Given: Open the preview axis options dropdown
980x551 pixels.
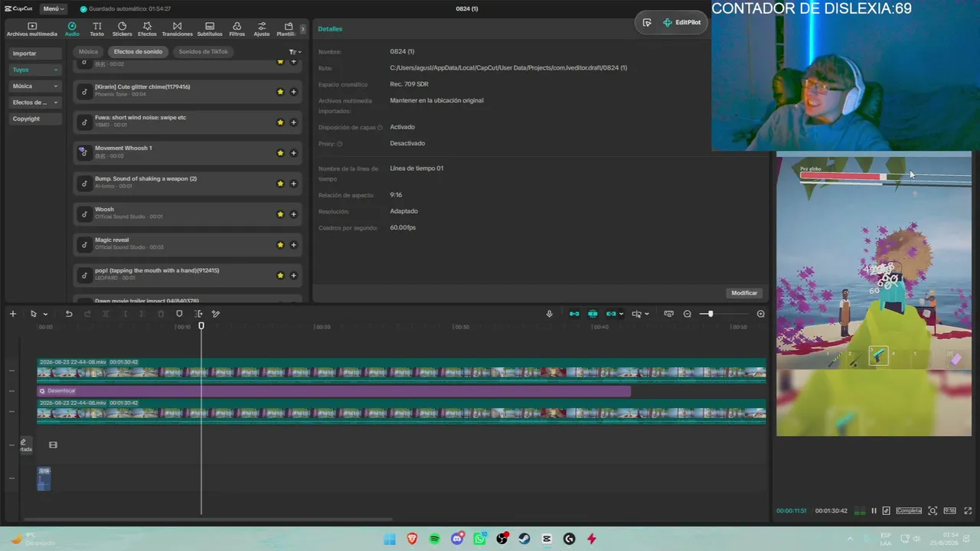Looking at the screenshot, I should (646, 314).
